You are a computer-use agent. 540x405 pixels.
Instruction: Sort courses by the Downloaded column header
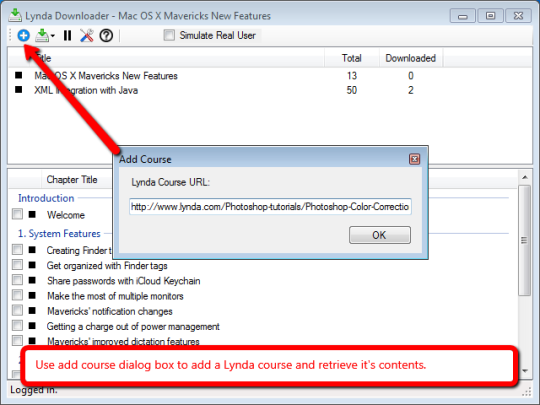coord(411,58)
